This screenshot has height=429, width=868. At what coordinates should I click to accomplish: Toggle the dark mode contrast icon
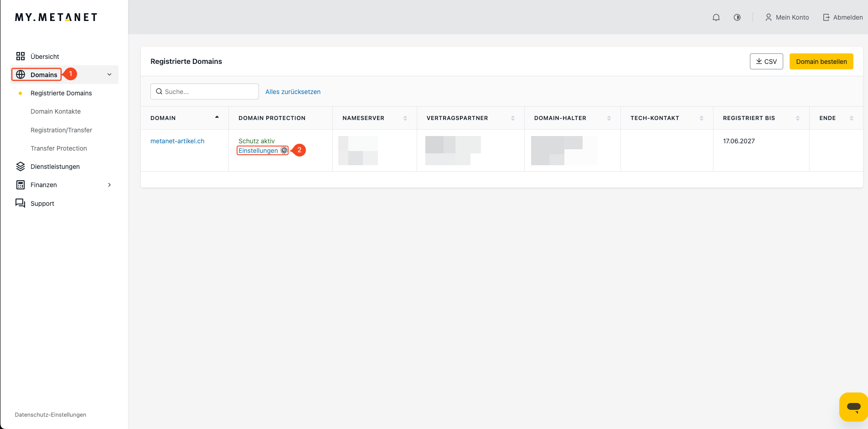coord(737,17)
